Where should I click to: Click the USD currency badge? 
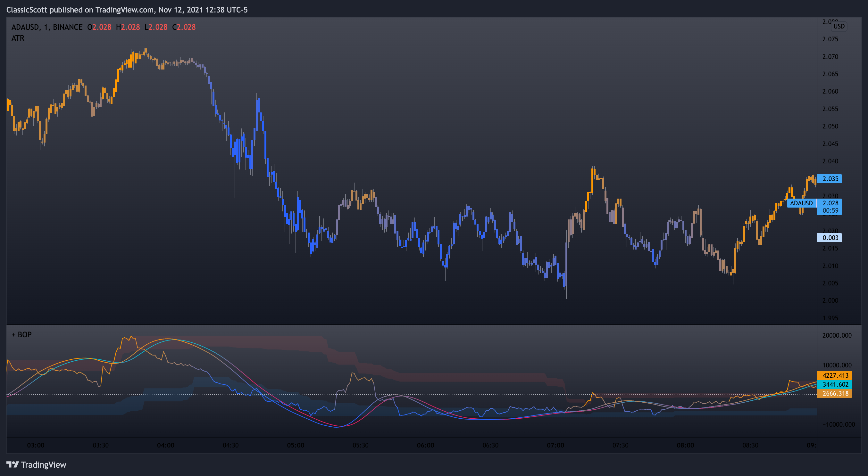pyautogui.click(x=839, y=26)
